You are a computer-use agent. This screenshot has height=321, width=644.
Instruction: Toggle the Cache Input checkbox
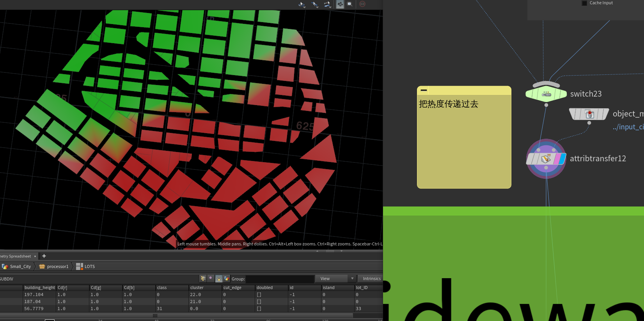click(x=584, y=3)
